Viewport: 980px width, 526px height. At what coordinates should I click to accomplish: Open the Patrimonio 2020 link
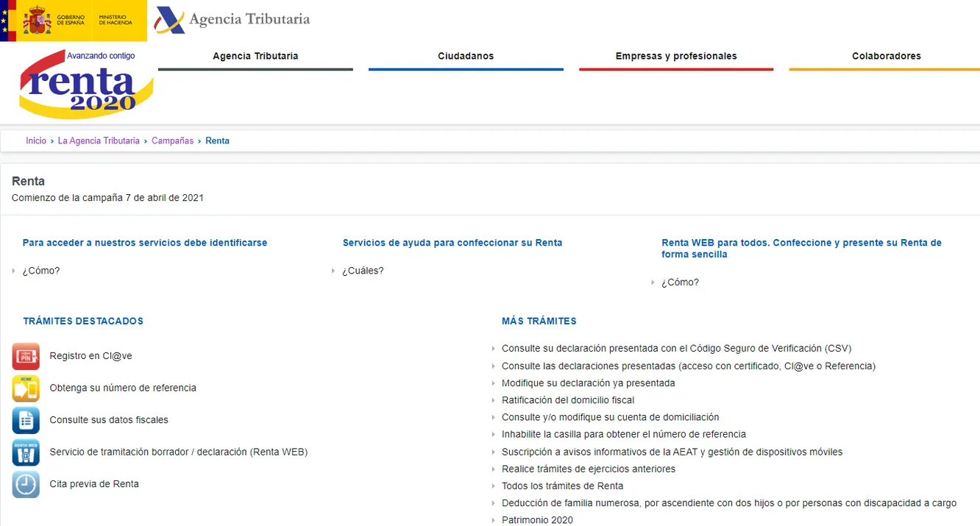537,520
